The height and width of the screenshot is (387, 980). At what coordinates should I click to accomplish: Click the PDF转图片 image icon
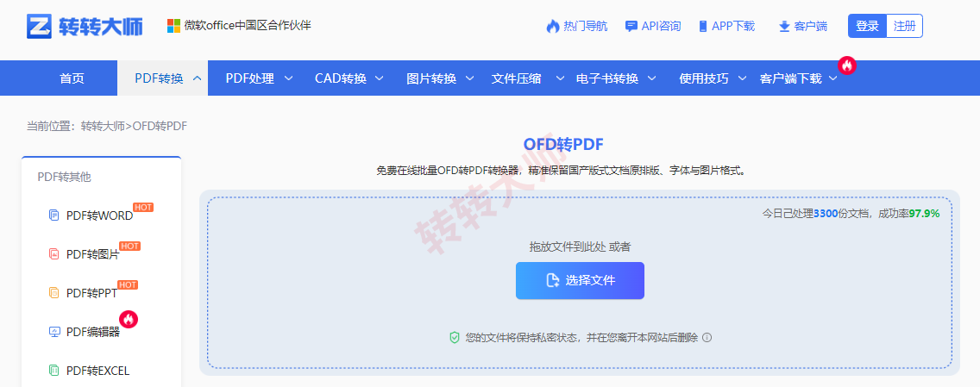tap(53, 253)
